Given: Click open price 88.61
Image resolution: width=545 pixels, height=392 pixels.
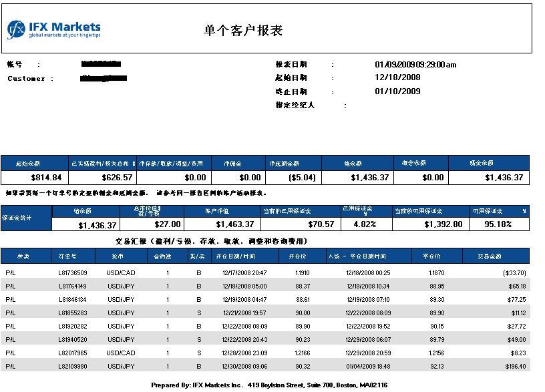Looking at the screenshot, I should (303, 300).
